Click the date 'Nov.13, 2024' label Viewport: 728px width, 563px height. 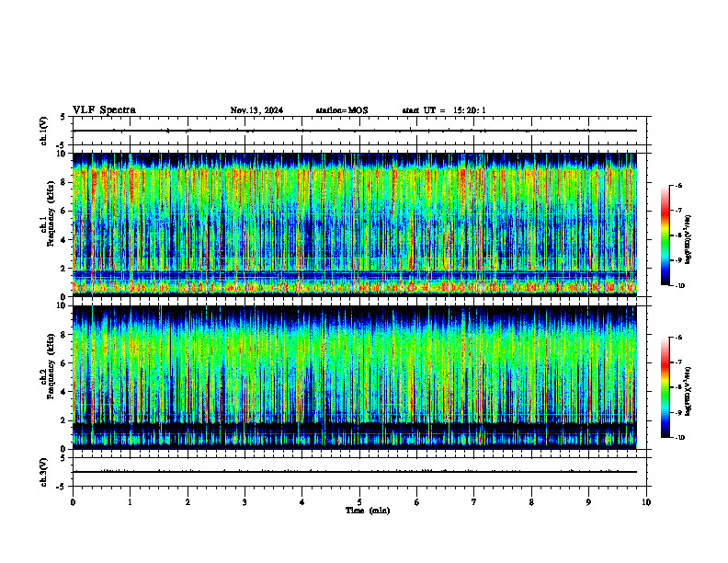pyautogui.click(x=256, y=110)
